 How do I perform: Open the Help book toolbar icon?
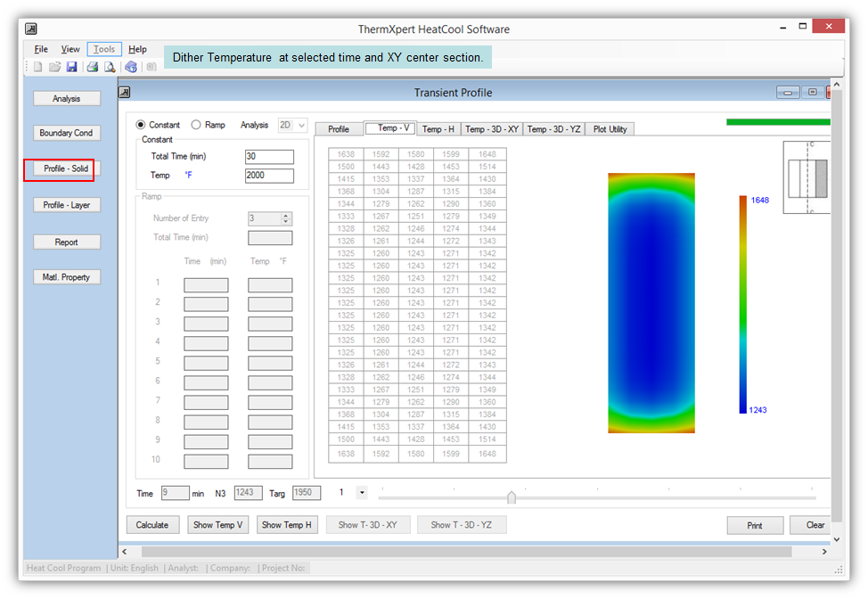[x=131, y=67]
